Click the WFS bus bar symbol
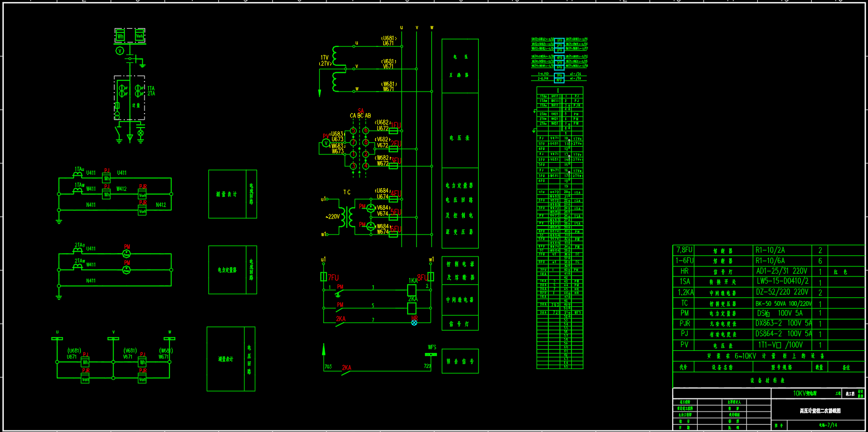This screenshot has height=432, width=868. point(431,355)
